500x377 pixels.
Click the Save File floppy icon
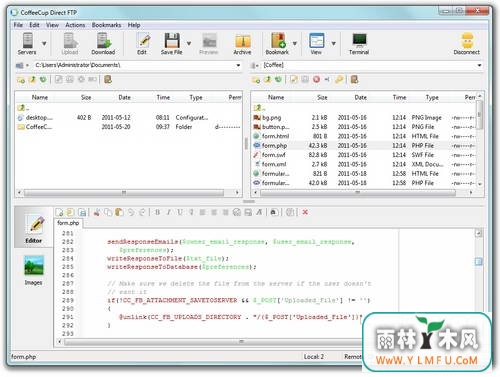click(x=172, y=44)
